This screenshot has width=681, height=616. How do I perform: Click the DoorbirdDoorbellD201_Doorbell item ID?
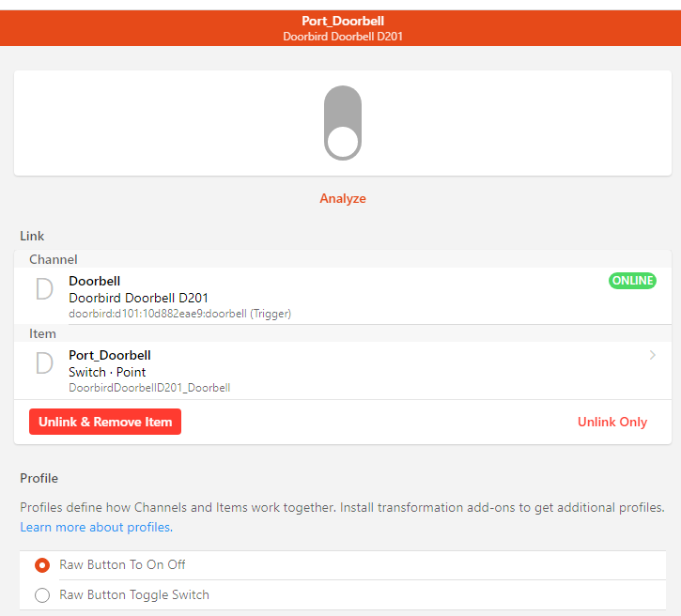(x=149, y=387)
